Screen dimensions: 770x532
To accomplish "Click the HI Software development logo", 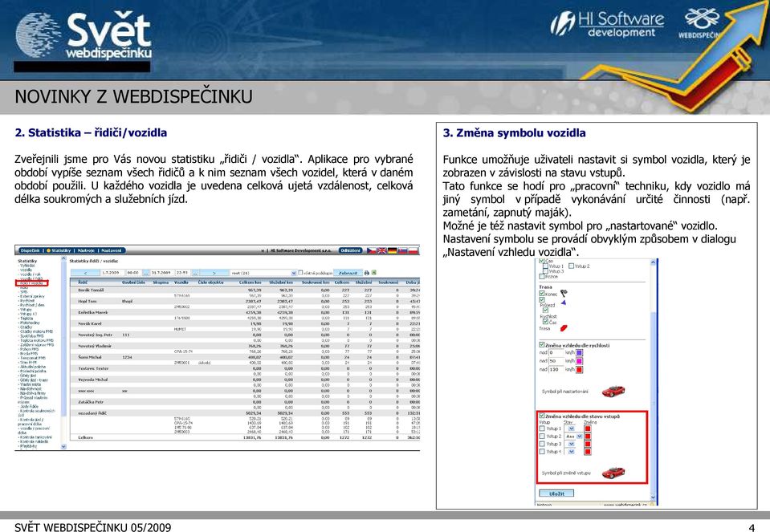I will (x=607, y=25).
